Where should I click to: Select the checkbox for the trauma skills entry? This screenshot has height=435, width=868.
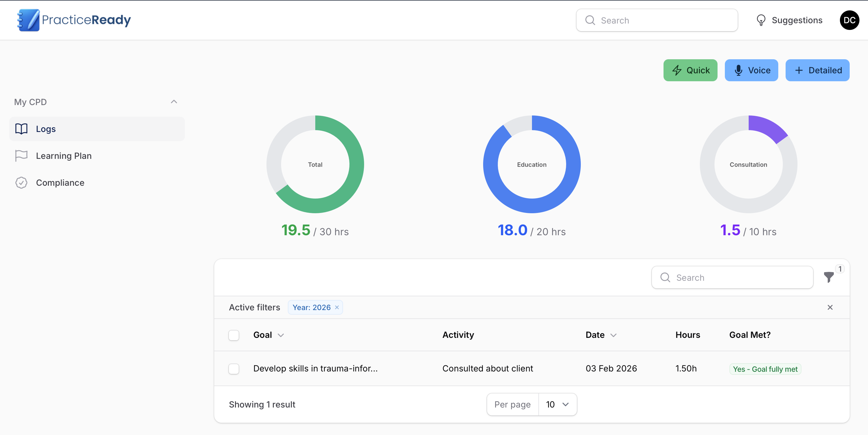pyautogui.click(x=233, y=369)
